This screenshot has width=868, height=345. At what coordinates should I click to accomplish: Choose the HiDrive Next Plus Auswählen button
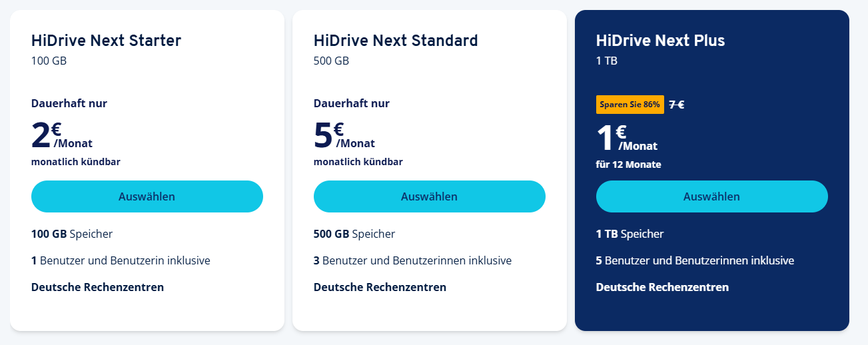[712, 196]
